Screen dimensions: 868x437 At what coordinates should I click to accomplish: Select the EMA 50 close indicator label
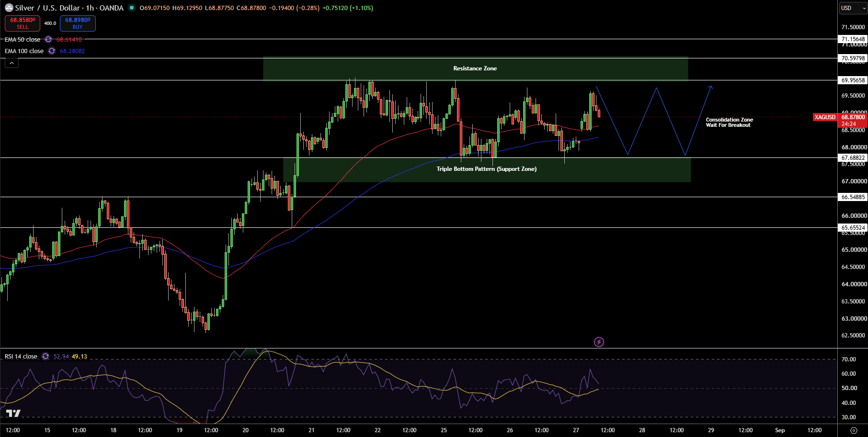click(x=23, y=40)
